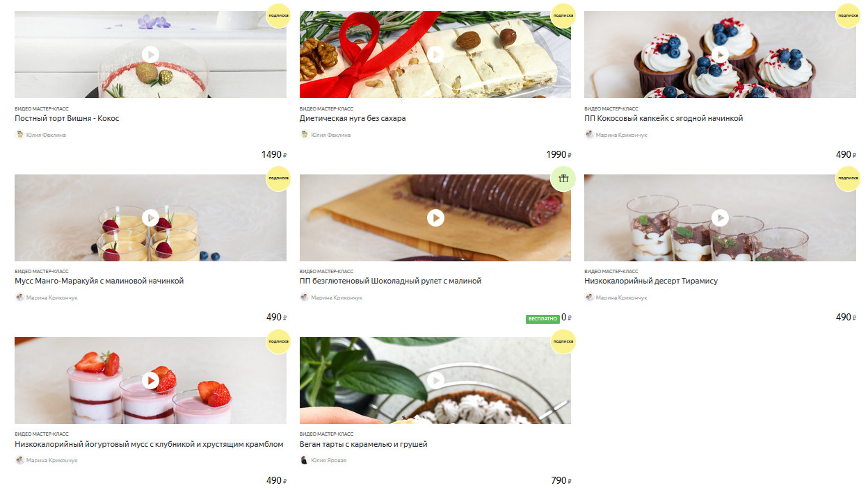The height and width of the screenshot is (499, 868).
Task: Open author Юлия Феклина under Диетическая нуга
Action: (330, 135)
